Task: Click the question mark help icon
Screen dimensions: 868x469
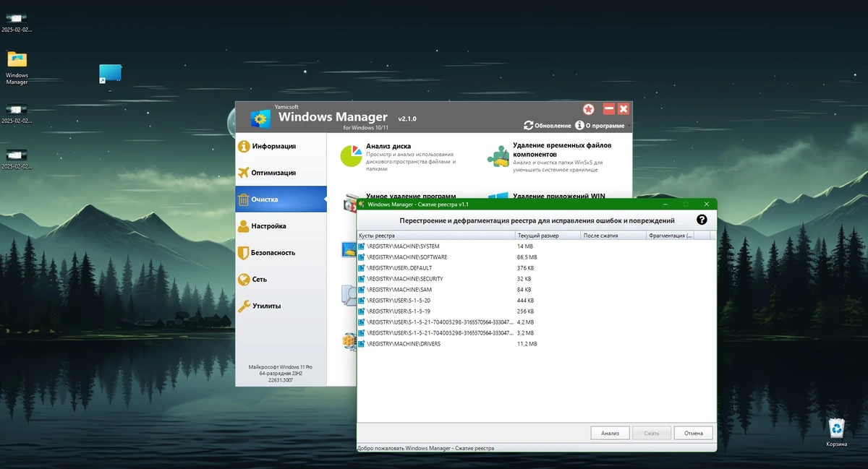Action: [x=702, y=220]
